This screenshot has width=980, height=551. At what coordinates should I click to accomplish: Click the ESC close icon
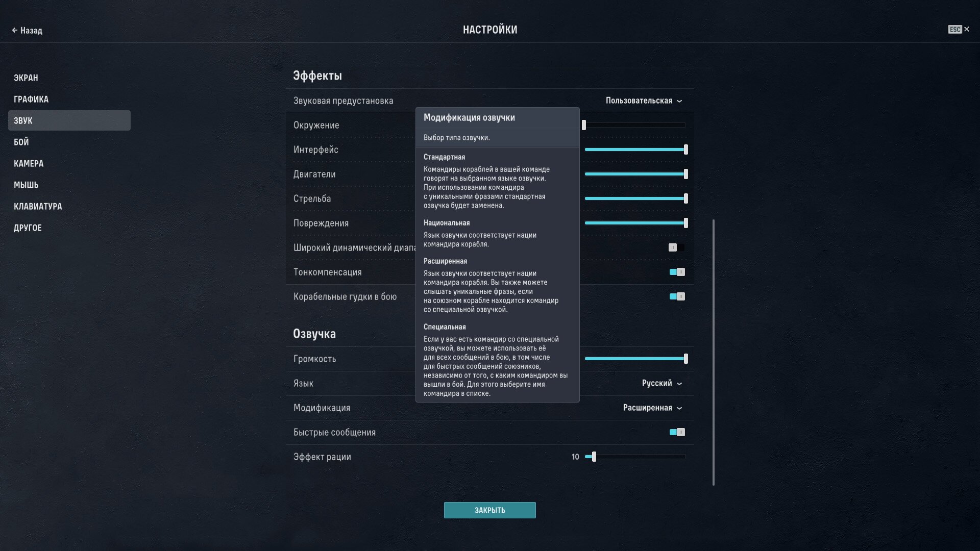pos(966,30)
